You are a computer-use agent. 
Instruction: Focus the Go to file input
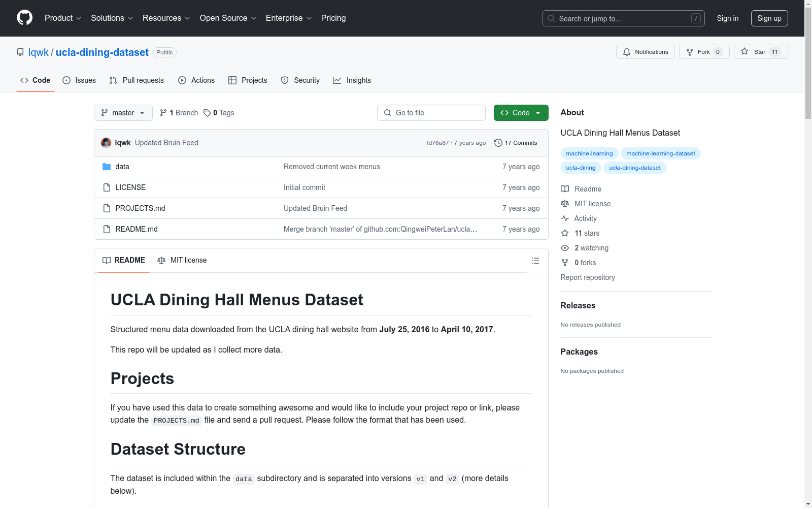point(431,113)
